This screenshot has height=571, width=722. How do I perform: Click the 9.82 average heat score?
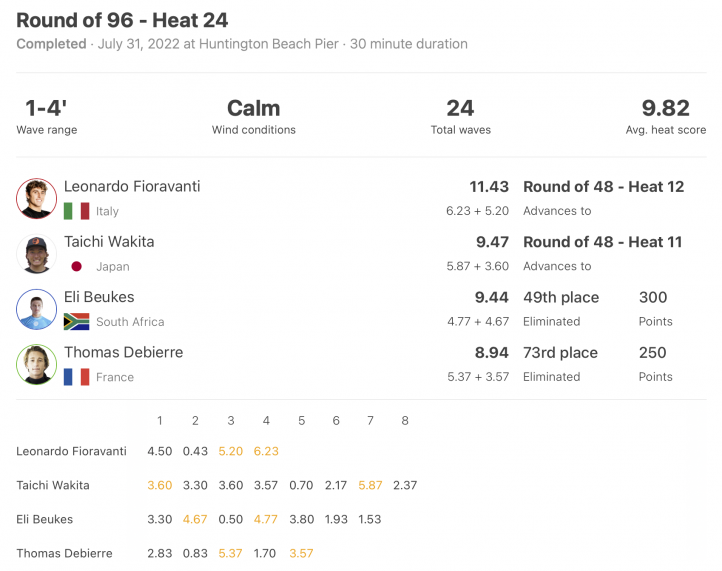coord(665,109)
